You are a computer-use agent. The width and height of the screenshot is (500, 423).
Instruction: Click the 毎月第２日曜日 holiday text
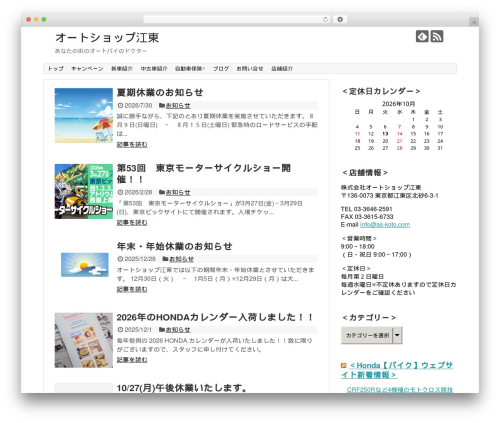tap(362, 277)
